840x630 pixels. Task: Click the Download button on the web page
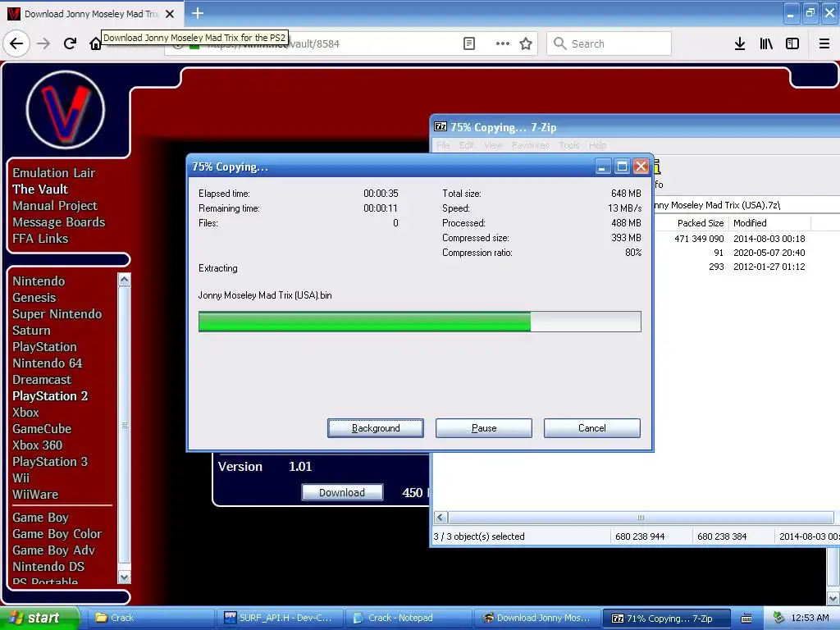point(342,492)
